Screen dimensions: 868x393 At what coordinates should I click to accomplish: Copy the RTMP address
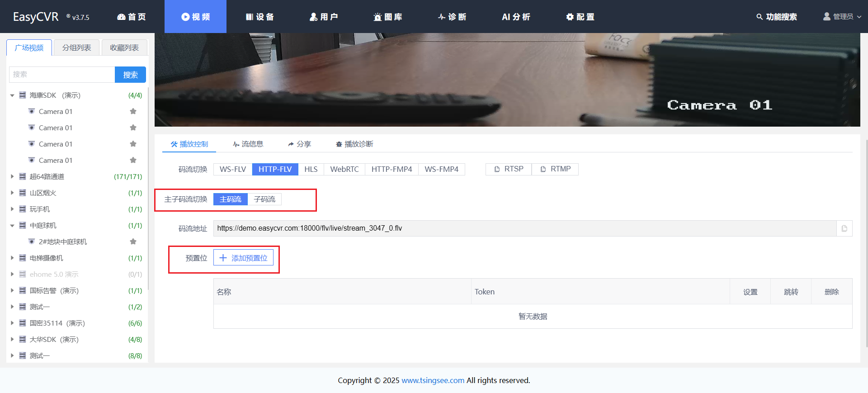555,169
